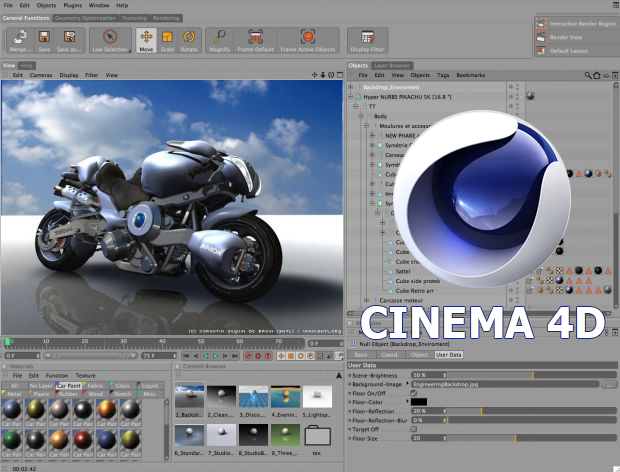Image resolution: width=620 pixels, height=472 pixels.
Task: Click the Default Layout icon
Action: pyautogui.click(x=541, y=51)
